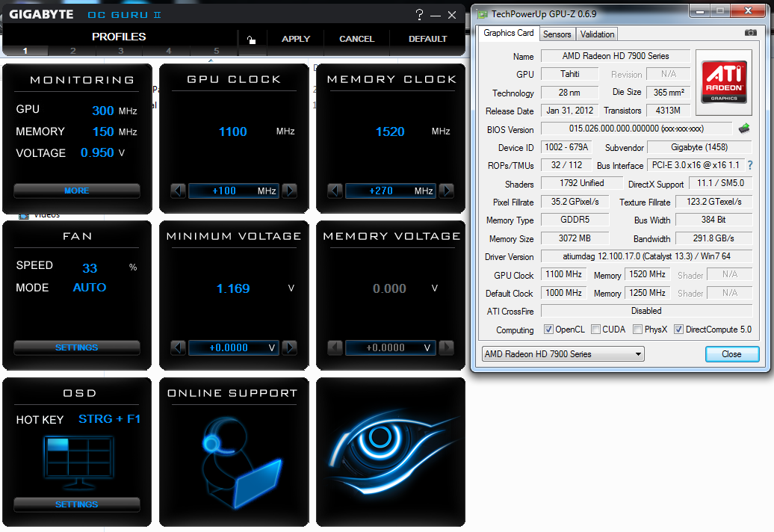Click the GPU clock 1100 value
This screenshot has width=774, height=532.
(232, 132)
